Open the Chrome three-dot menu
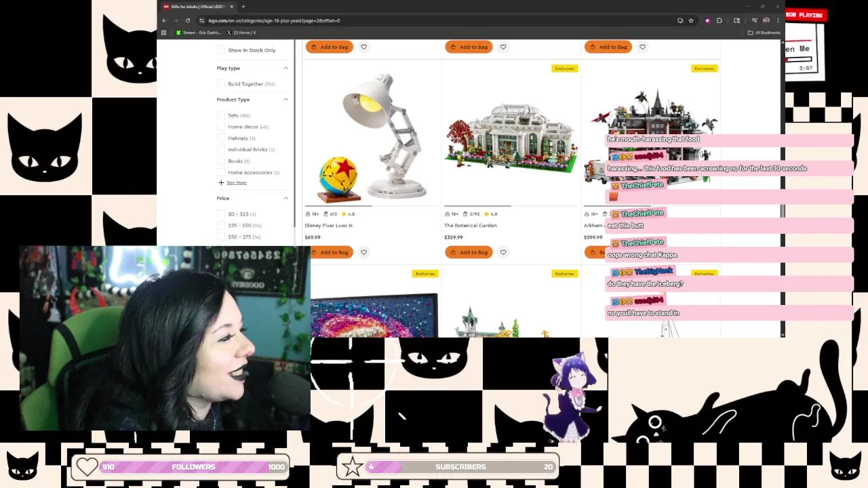 (778, 20)
